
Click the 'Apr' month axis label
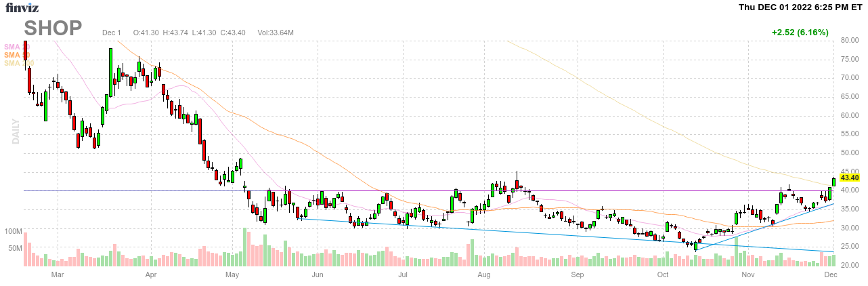pos(150,274)
